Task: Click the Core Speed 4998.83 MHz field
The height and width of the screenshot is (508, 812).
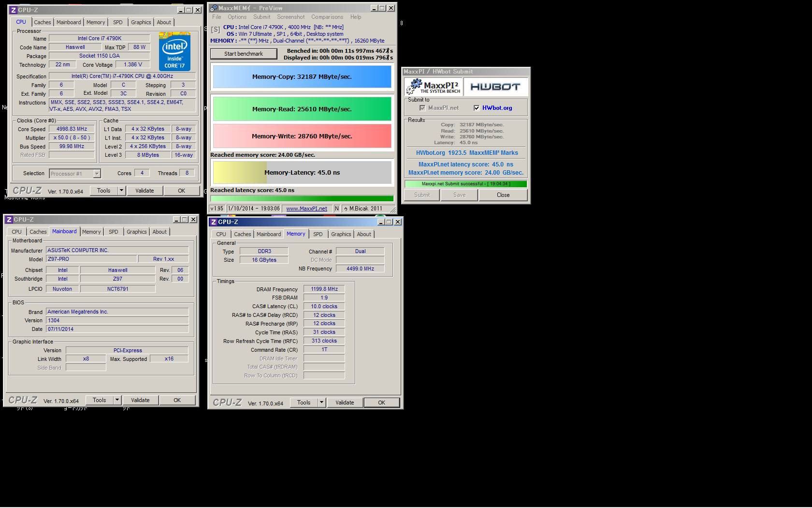Action: coord(72,129)
